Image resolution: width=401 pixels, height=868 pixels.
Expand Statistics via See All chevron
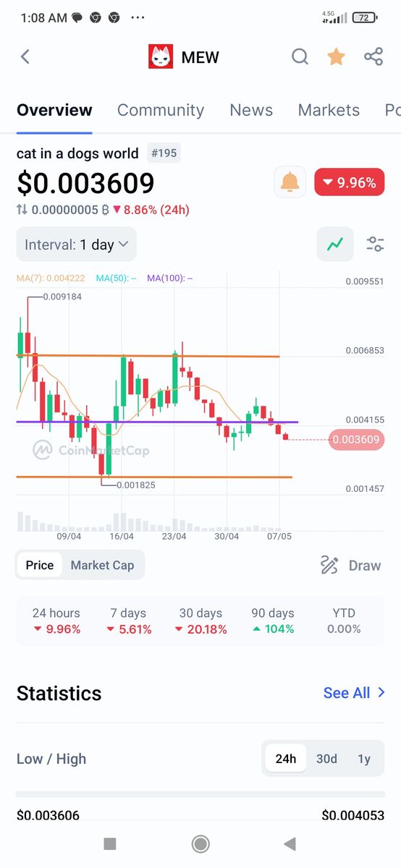(381, 693)
